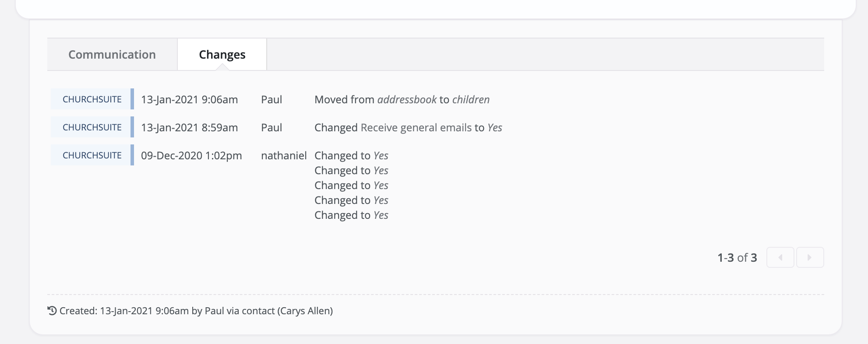Select the Changes tab

222,54
